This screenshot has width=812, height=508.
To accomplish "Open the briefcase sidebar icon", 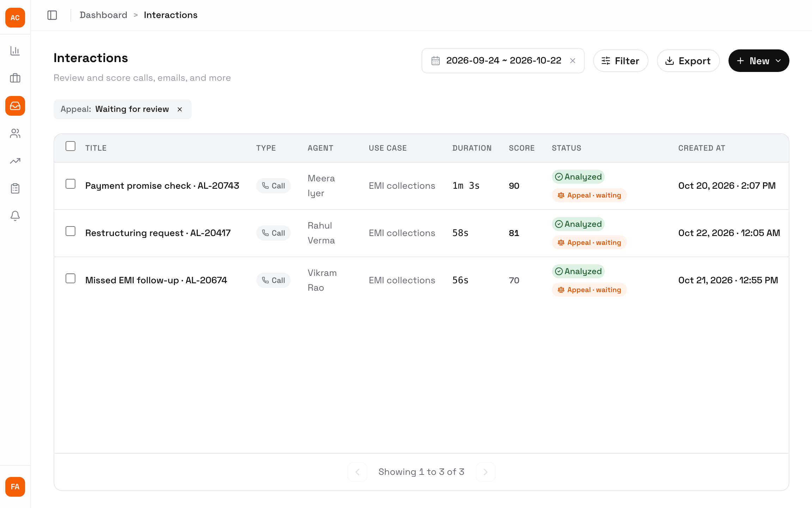I will (15, 78).
